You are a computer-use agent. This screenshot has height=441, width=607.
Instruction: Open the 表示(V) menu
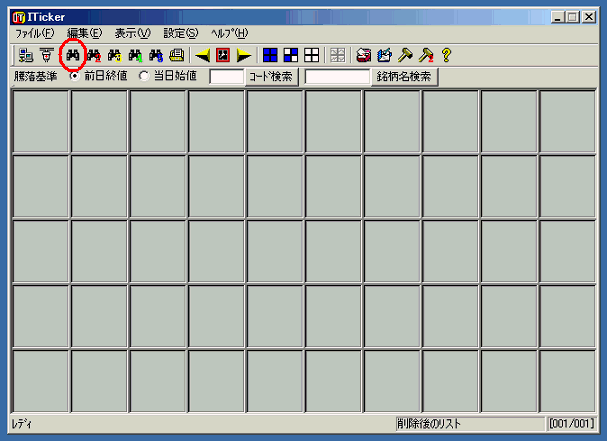pos(133,34)
